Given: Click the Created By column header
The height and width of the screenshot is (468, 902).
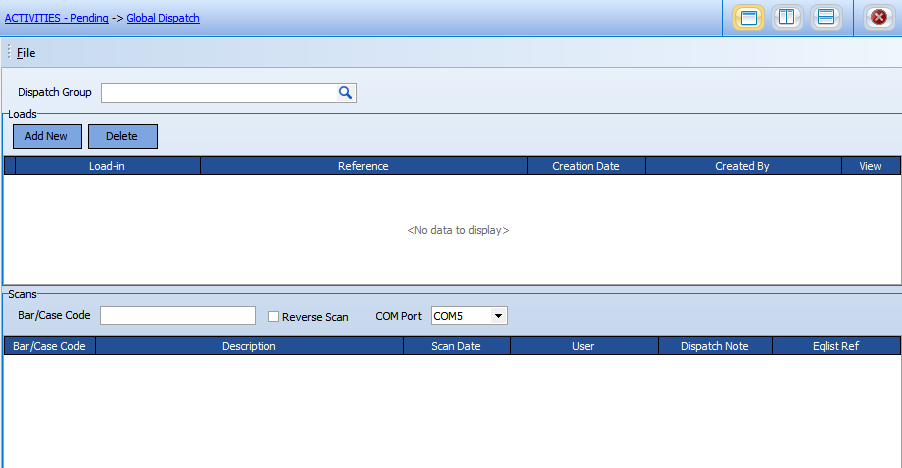Looking at the screenshot, I should 742,166.
